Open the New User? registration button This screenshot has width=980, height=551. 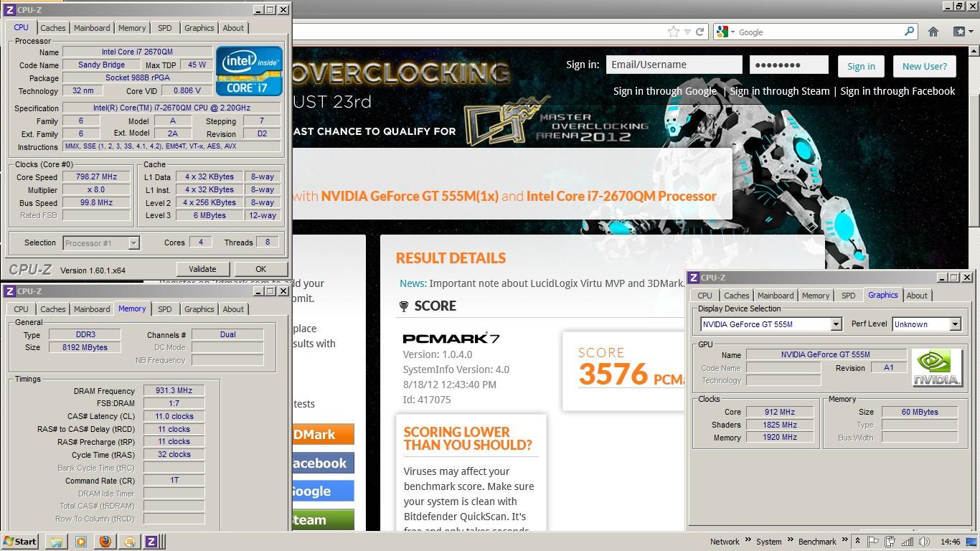924,66
